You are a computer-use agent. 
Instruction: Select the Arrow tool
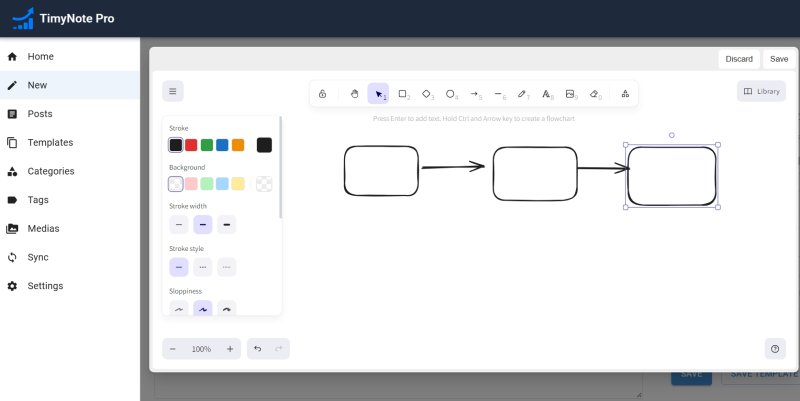[475, 94]
